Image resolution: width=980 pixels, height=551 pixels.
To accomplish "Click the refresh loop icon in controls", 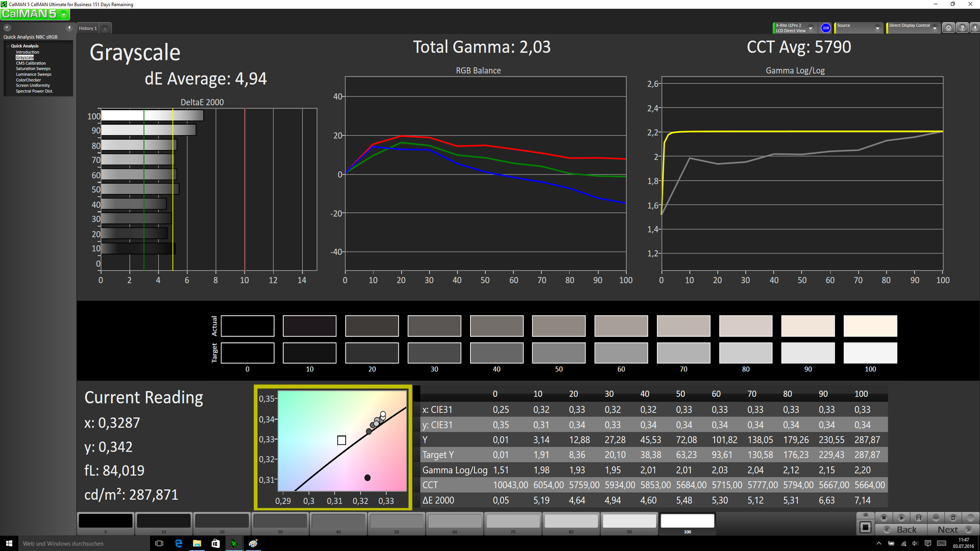I will click(x=953, y=517).
